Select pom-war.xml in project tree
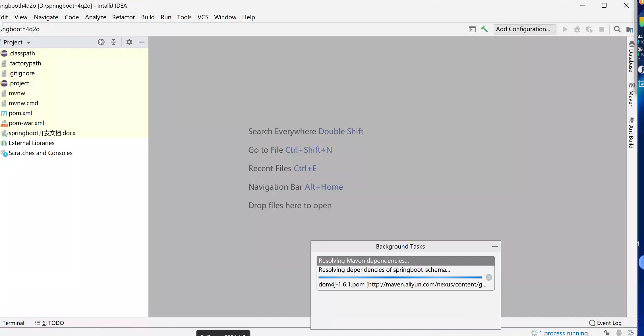This screenshot has height=336, width=644. [x=74, y=123]
